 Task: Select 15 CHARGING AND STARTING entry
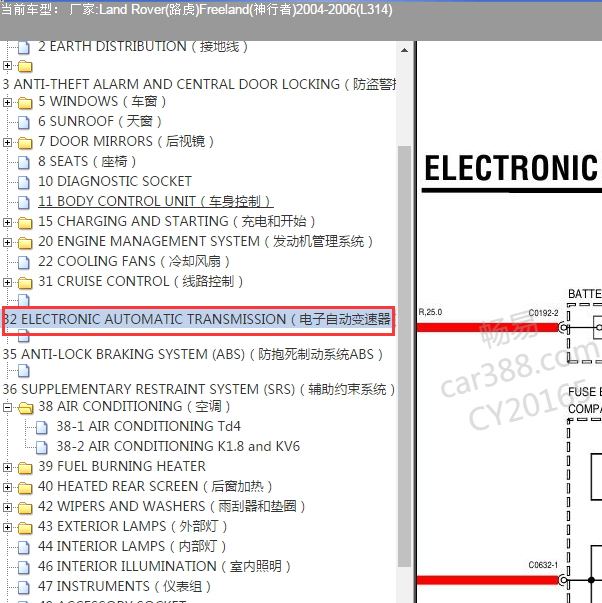(x=177, y=222)
